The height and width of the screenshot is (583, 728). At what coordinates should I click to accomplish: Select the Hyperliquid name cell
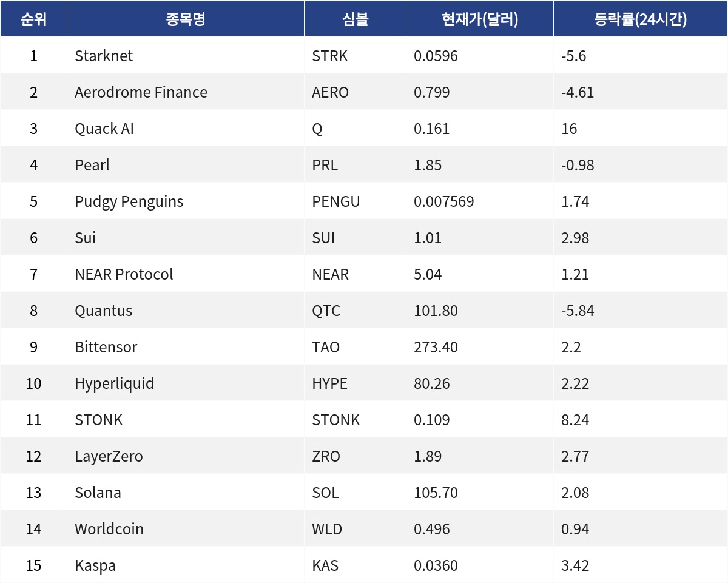tap(186, 383)
